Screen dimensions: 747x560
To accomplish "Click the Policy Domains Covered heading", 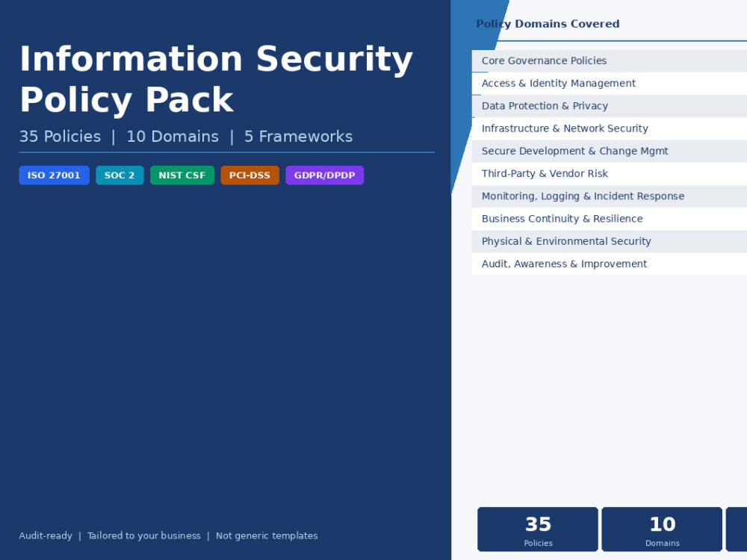I will pyautogui.click(x=548, y=24).
